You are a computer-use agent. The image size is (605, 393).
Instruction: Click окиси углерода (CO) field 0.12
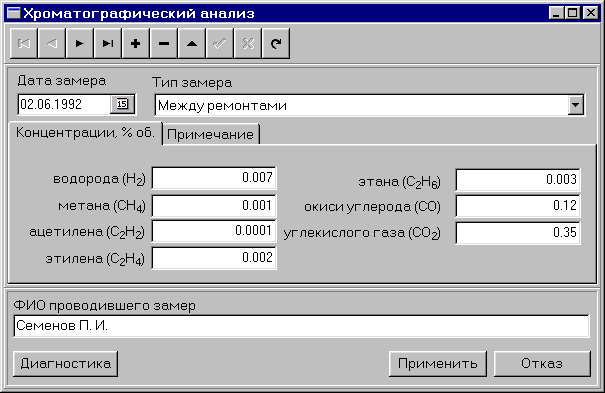point(518,206)
